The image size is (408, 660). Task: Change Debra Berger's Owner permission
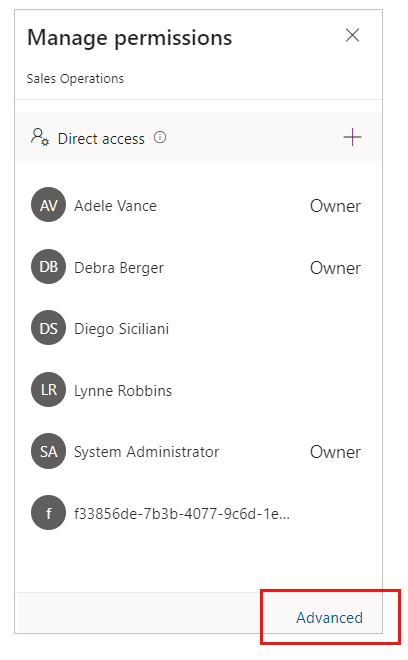pos(335,268)
